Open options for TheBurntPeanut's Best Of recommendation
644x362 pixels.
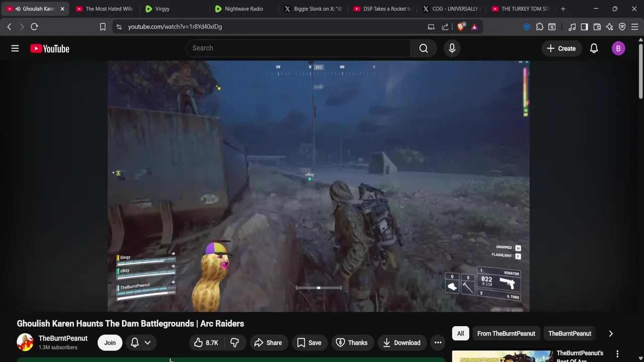pyautogui.click(x=617, y=354)
